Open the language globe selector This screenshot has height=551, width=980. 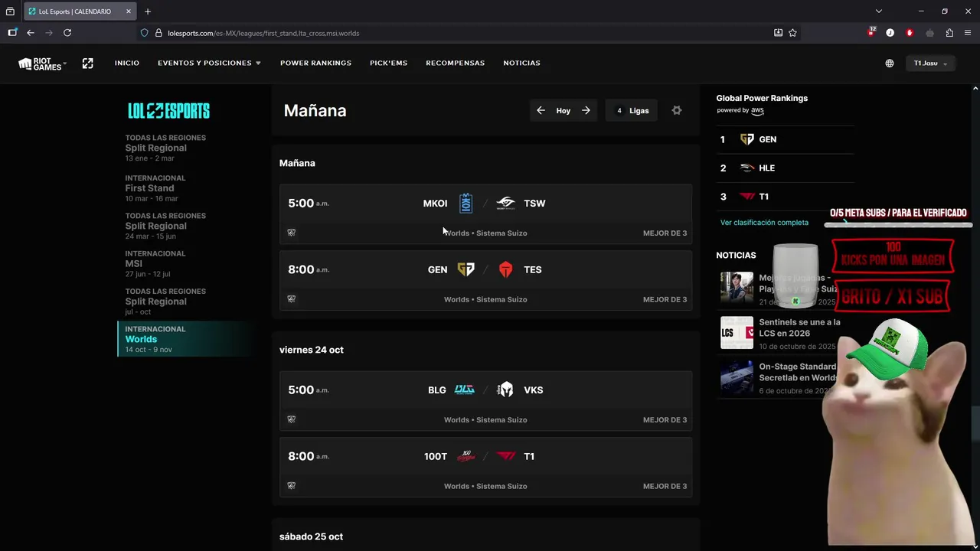tap(889, 64)
